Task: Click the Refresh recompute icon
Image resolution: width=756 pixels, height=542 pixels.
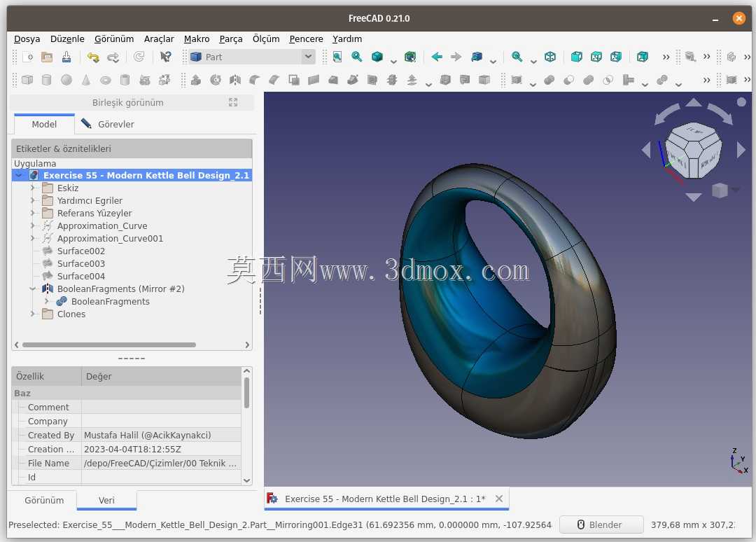Action: 139,57
